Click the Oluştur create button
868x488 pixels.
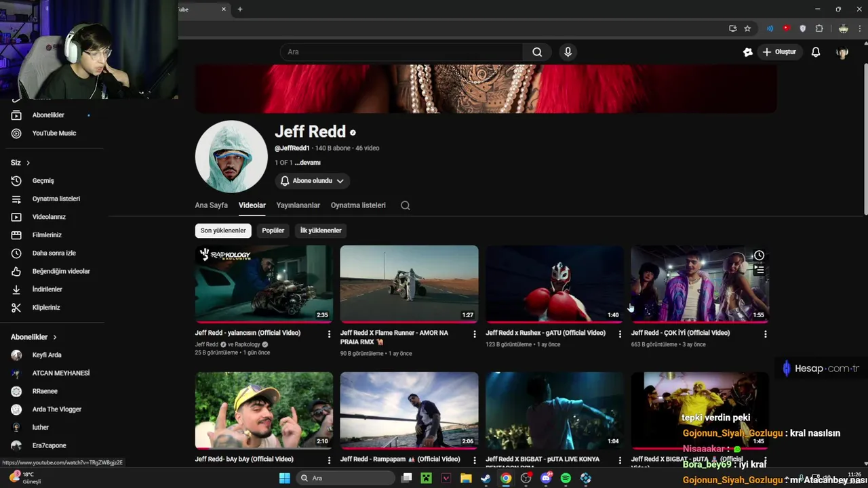(780, 52)
